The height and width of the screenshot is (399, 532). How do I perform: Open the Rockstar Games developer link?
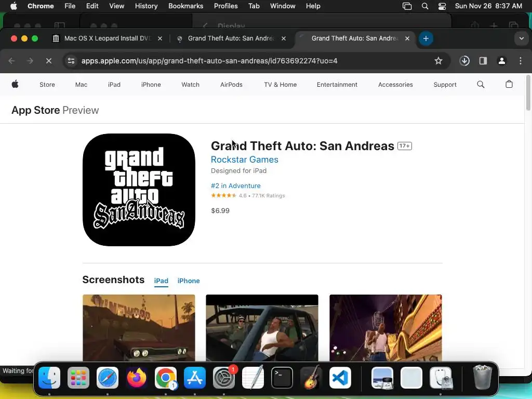point(244,159)
